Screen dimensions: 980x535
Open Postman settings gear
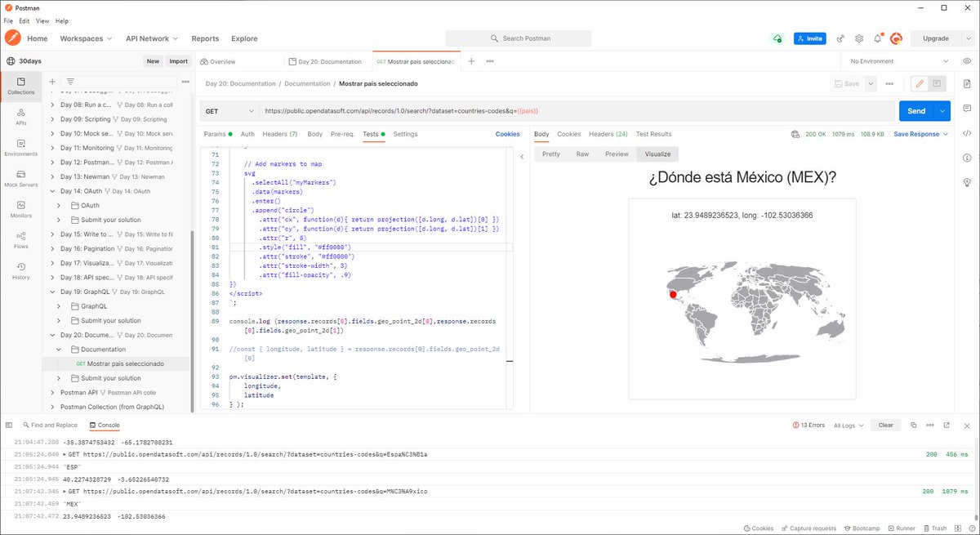[x=859, y=38]
